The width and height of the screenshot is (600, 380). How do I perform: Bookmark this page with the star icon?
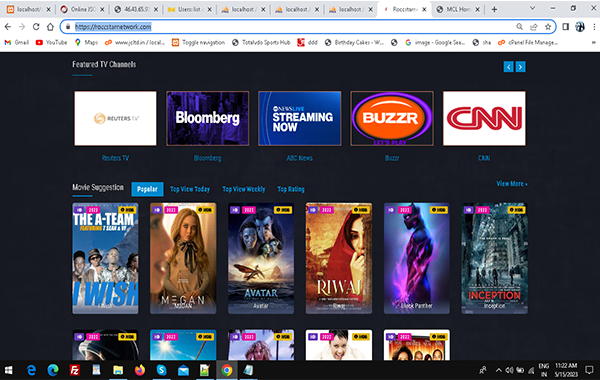(548, 27)
